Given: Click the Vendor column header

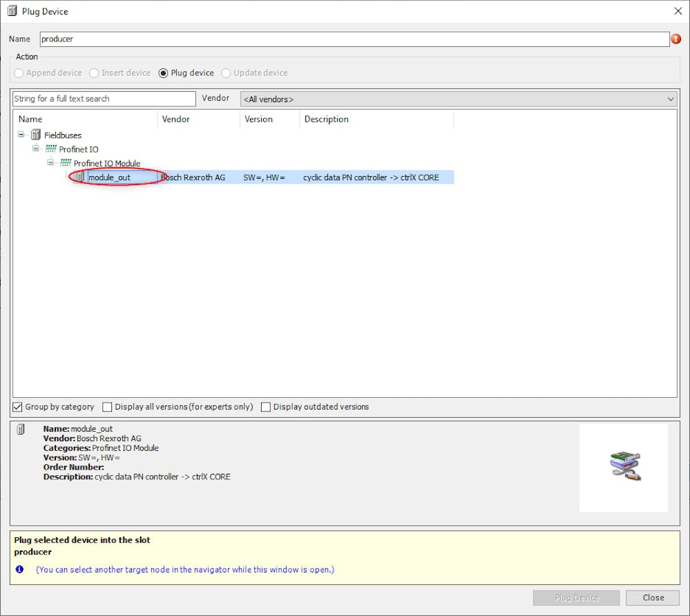Looking at the screenshot, I should (198, 119).
